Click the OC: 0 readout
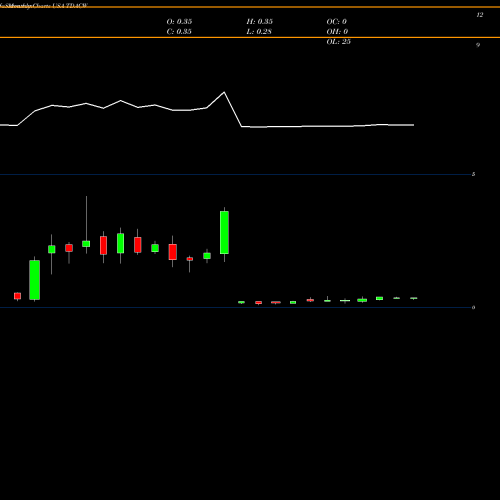 pyautogui.click(x=337, y=22)
